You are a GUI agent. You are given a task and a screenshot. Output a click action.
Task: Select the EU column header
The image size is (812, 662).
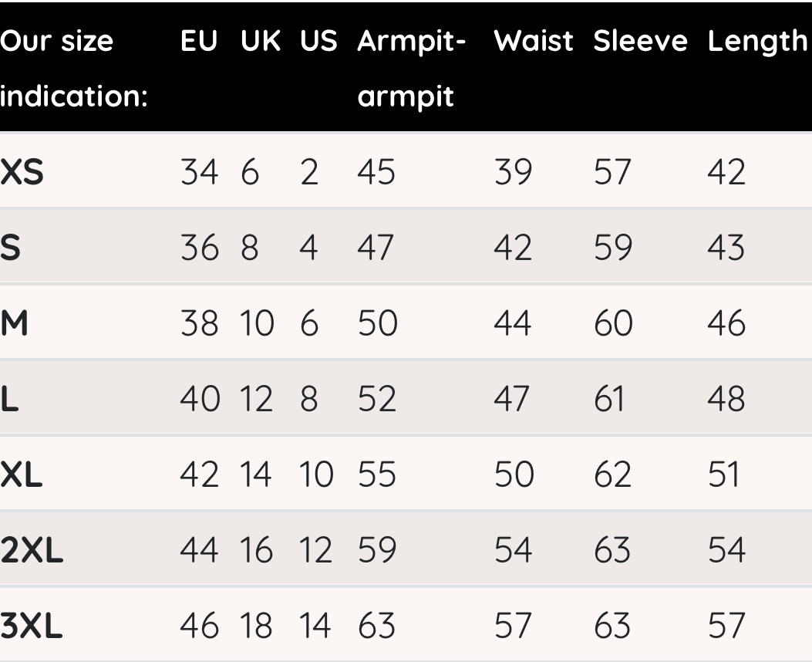click(x=199, y=42)
